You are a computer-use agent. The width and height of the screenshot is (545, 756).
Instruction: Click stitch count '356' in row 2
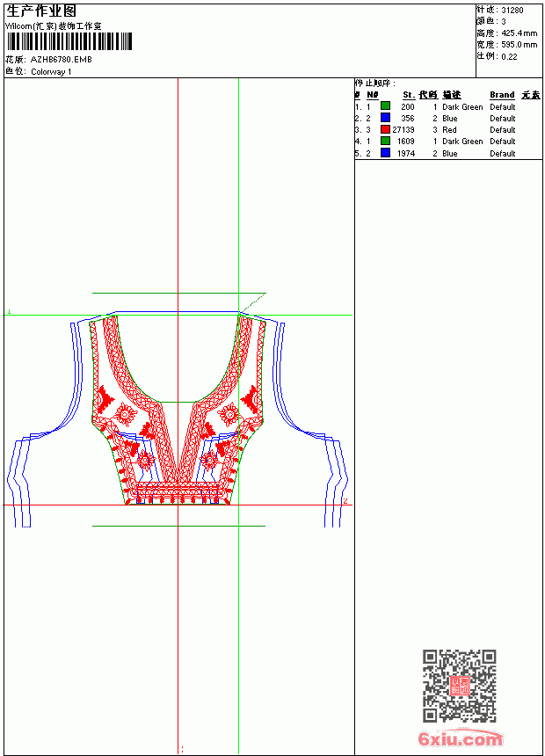tap(408, 119)
